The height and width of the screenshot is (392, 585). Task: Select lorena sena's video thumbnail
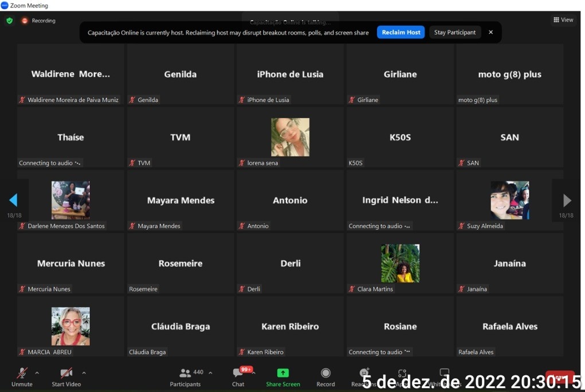(290, 137)
